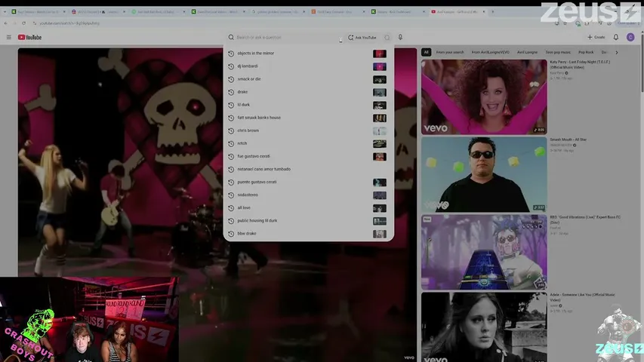Open Katy Perry Last Friday Night thumbnail
Image resolution: width=644 pixels, height=362 pixels.
click(x=484, y=97)
